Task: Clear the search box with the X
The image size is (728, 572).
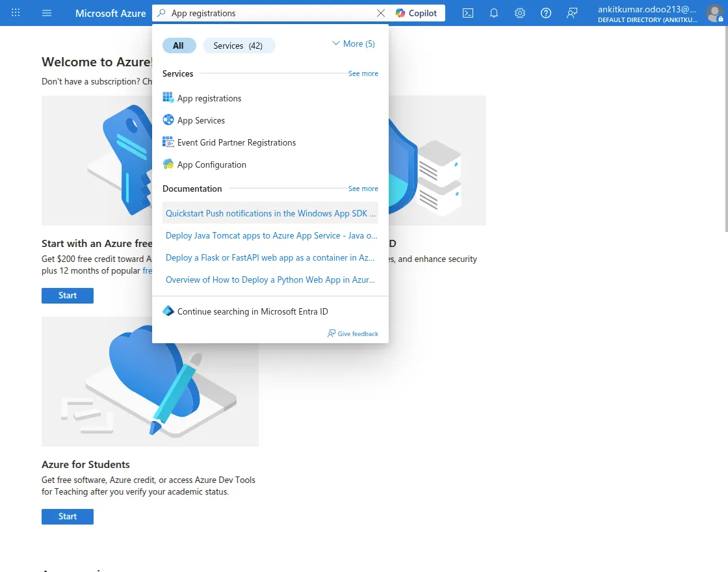Action: point(382,12)
